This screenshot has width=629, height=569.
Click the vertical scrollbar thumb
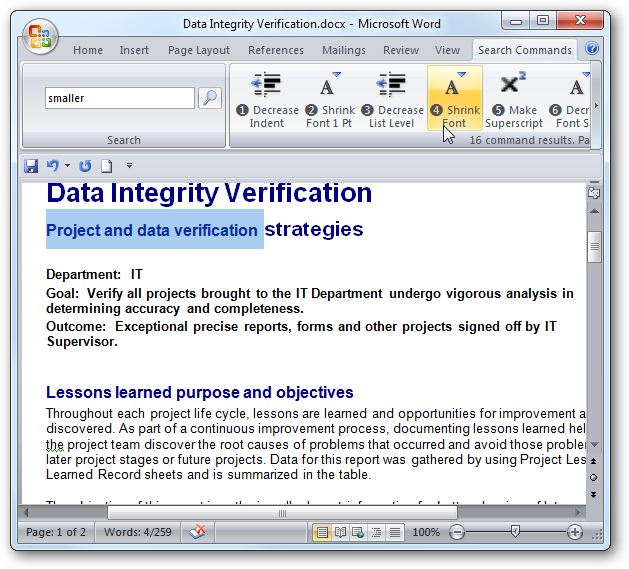point(595,247)
